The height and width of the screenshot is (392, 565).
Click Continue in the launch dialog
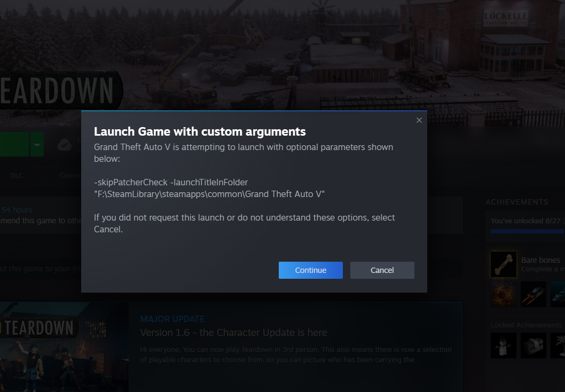pos(311,270)
